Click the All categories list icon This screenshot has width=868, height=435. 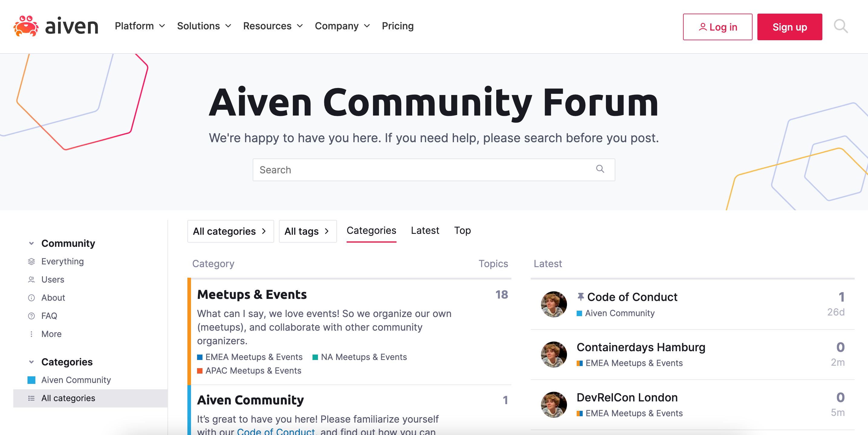pos(31,398)
